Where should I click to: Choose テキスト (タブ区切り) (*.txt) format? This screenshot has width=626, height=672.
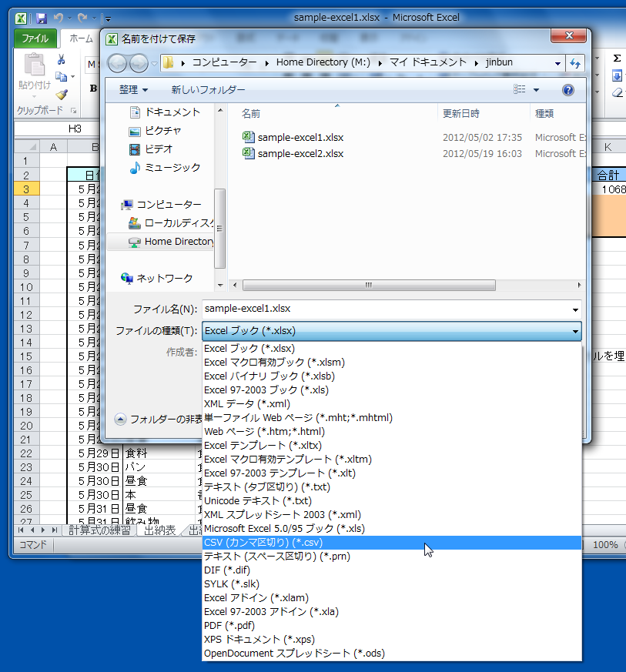click(x=392, y=487)
